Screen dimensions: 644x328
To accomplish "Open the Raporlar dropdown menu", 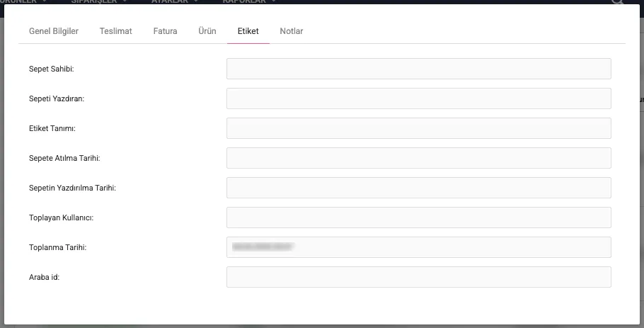I will pos(249,2).
